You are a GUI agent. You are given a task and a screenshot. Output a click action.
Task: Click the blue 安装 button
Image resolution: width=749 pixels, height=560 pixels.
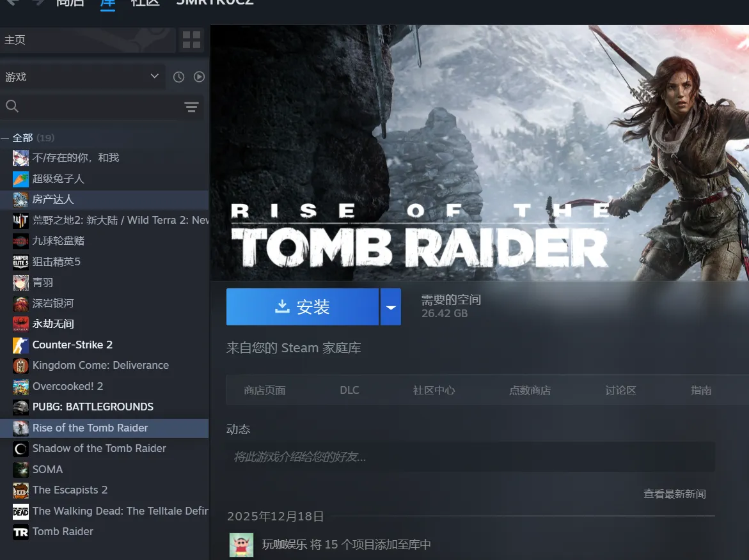coord(302,307)
